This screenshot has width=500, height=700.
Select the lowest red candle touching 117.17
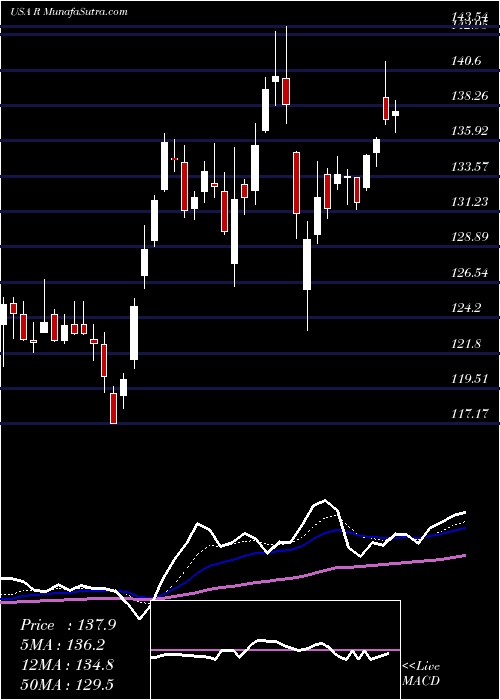pyautogui.click(x=114, y=408)
